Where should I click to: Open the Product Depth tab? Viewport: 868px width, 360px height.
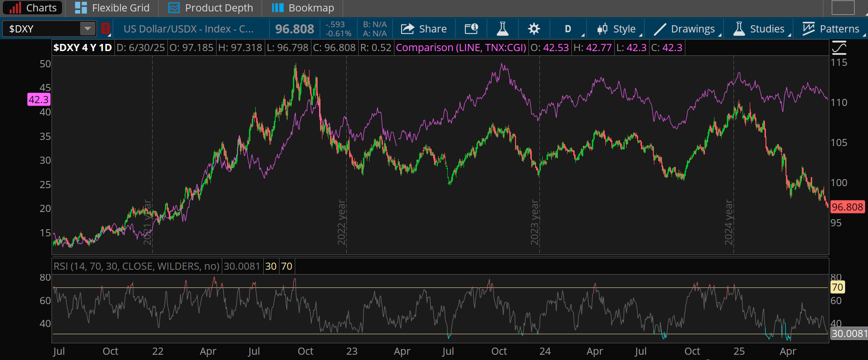[210, 8]
